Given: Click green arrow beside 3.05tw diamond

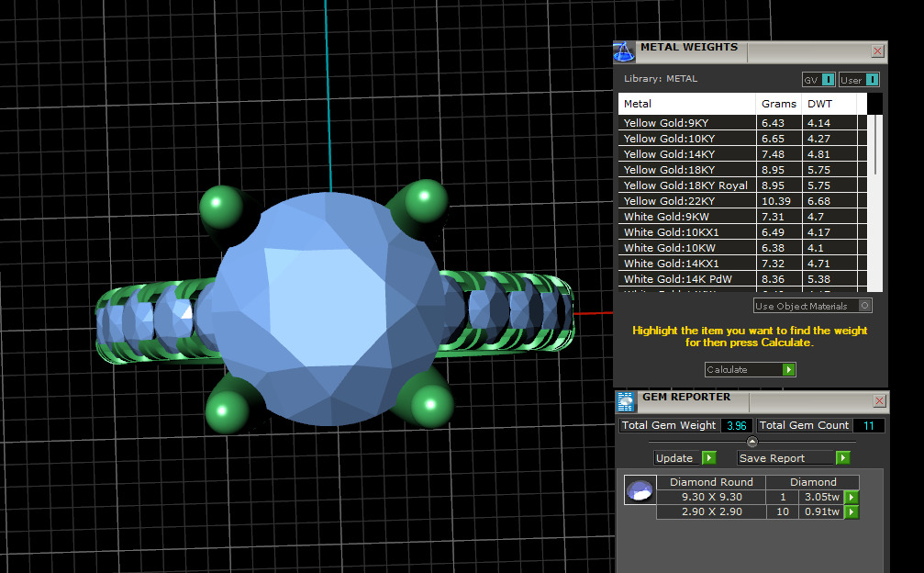Looking at the screenshot, I should [x=851, y=497].
